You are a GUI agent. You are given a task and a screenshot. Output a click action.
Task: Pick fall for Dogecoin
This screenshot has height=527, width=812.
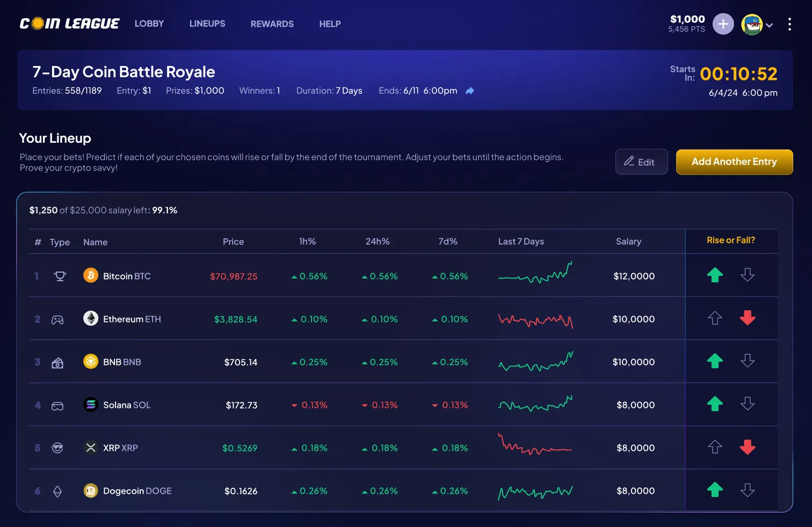[748, 490]
